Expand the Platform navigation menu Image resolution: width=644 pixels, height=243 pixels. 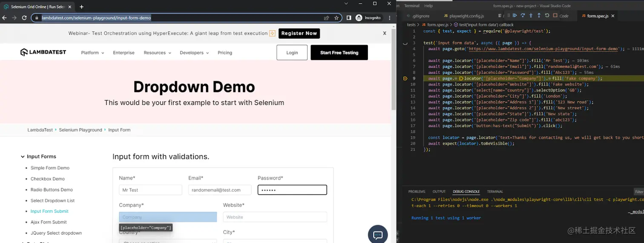[92, 53]
